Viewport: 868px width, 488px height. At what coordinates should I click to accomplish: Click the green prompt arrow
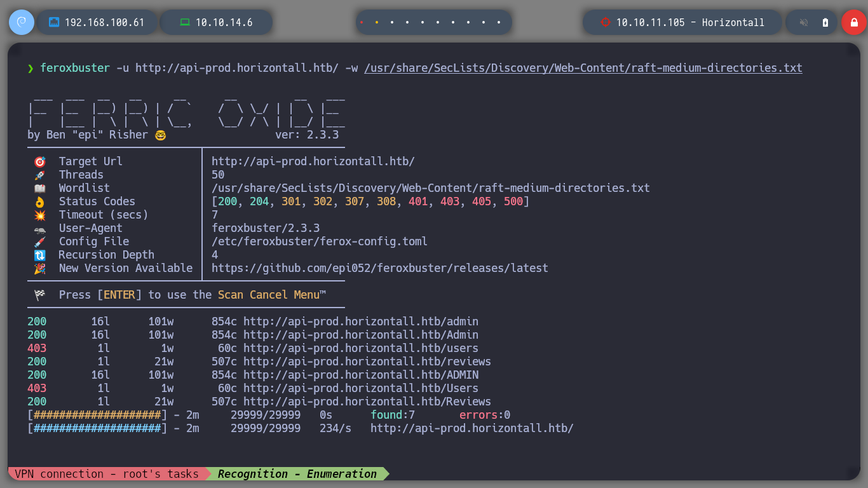[31, 68]
